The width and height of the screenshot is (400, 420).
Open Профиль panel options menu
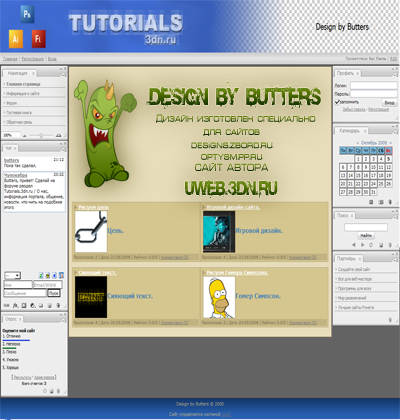[395, 75]
